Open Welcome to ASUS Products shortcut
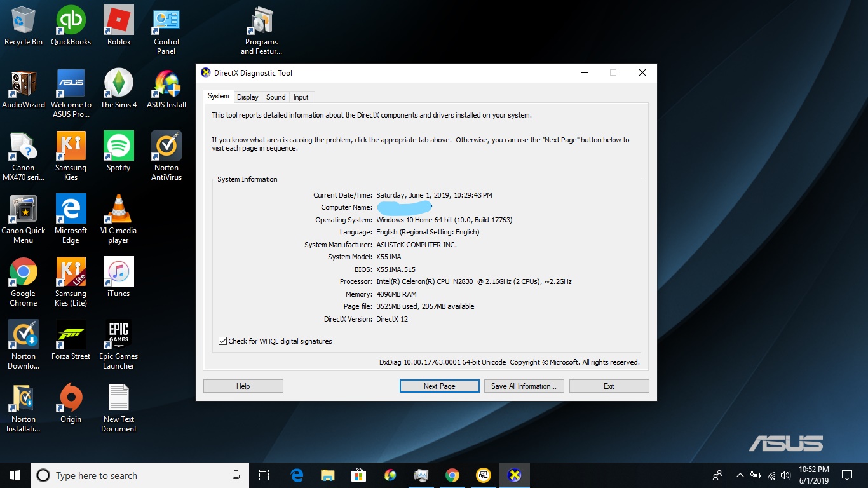 click(71, 94)
